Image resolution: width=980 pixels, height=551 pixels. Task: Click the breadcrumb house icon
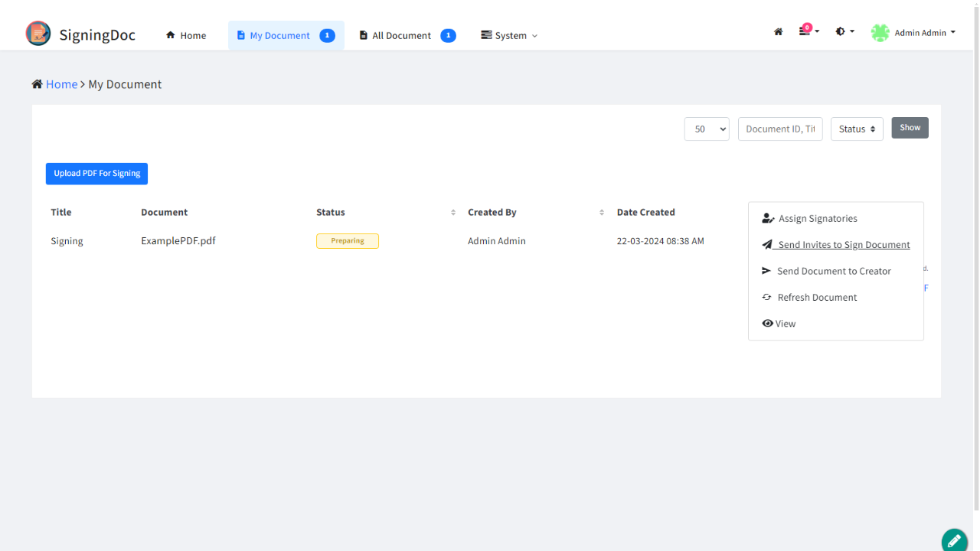tap(37, 84)
